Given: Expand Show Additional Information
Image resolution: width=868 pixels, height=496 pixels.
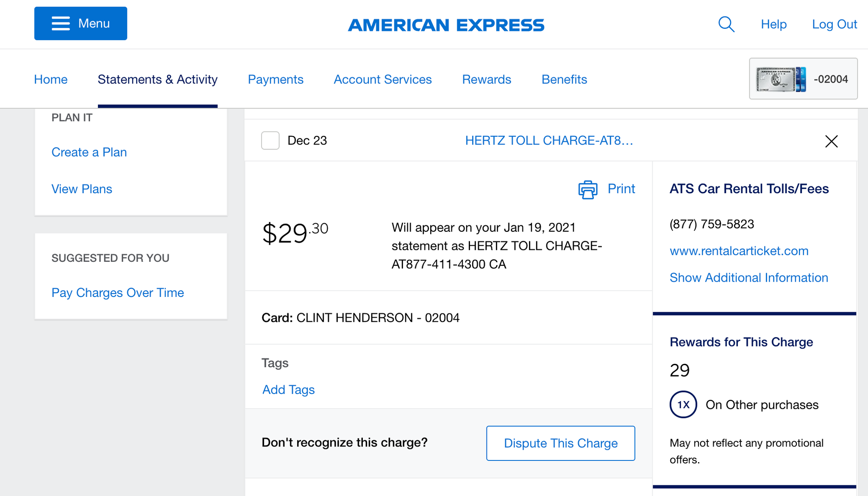Looking at the screenshot, I should click(x=748, y=277).
